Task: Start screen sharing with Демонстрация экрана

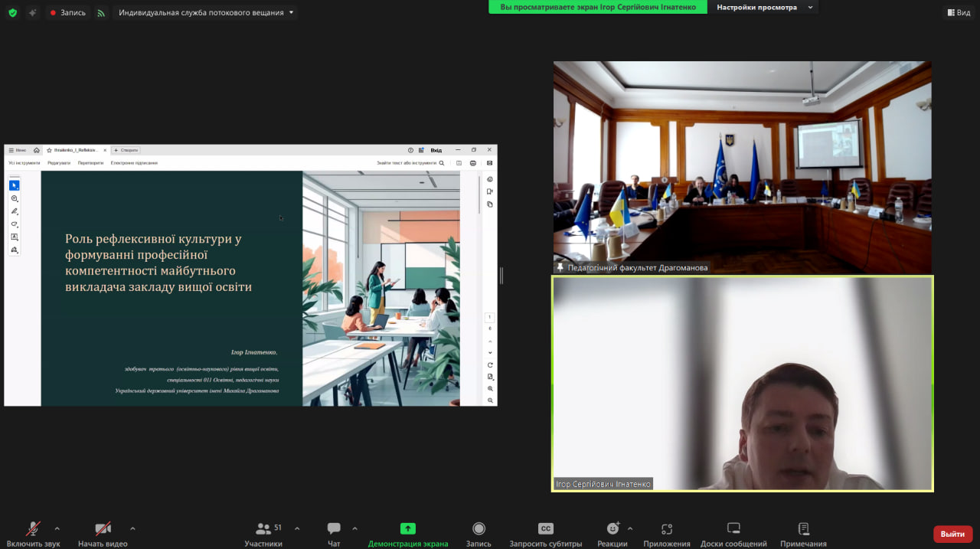Action: [408, 534]
